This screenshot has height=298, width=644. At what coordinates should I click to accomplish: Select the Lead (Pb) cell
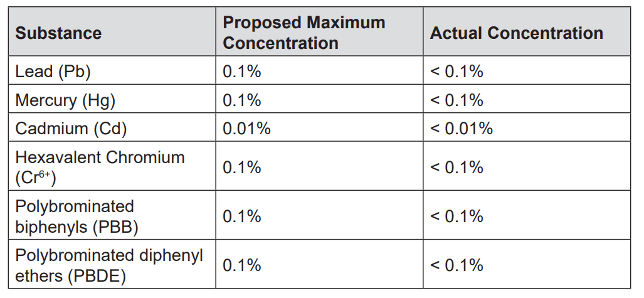(53, 72)
